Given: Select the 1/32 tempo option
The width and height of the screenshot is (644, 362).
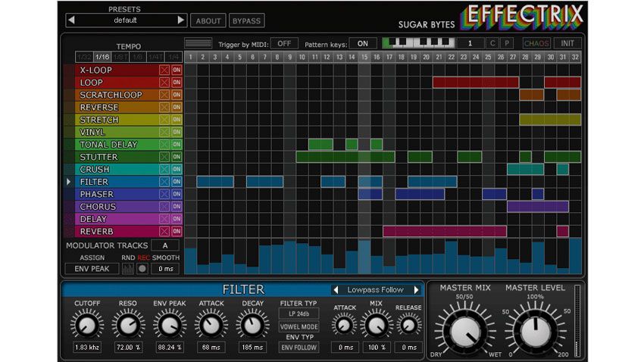Looking at the screenshot, I should pyautogui.click(x=84, y=57).
